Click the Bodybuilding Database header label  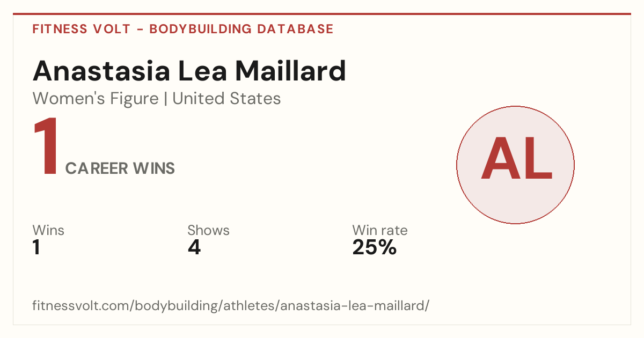tap(241, 29)
